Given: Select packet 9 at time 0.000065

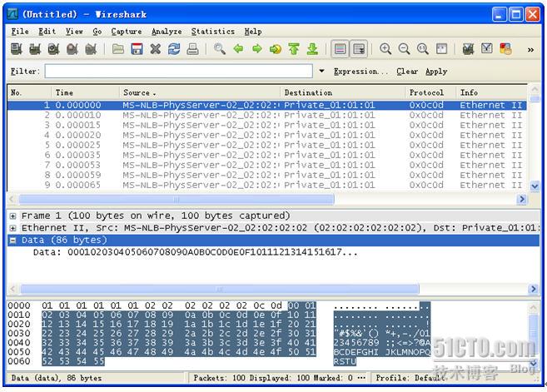Looking at the screenshot, I should pos(267,185).
